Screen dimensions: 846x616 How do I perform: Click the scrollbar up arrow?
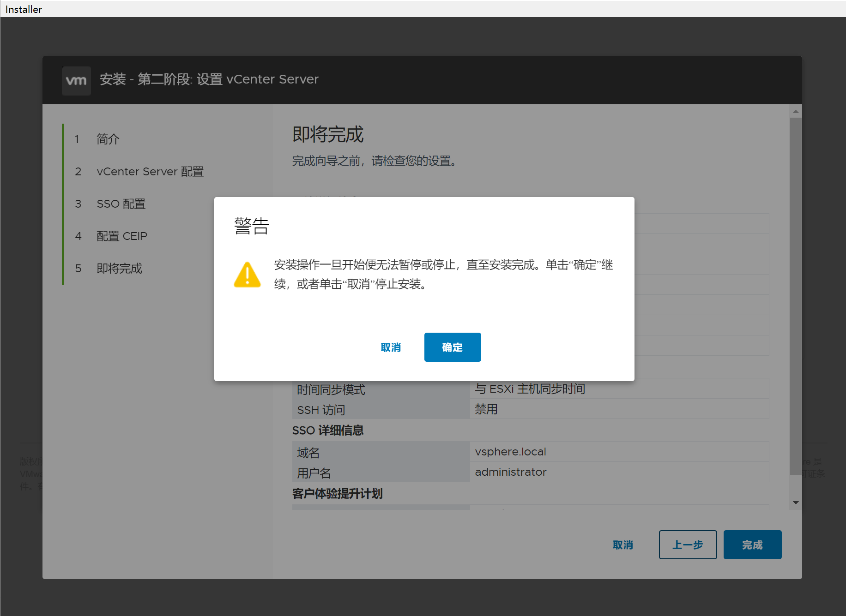(x=796, y=112)
